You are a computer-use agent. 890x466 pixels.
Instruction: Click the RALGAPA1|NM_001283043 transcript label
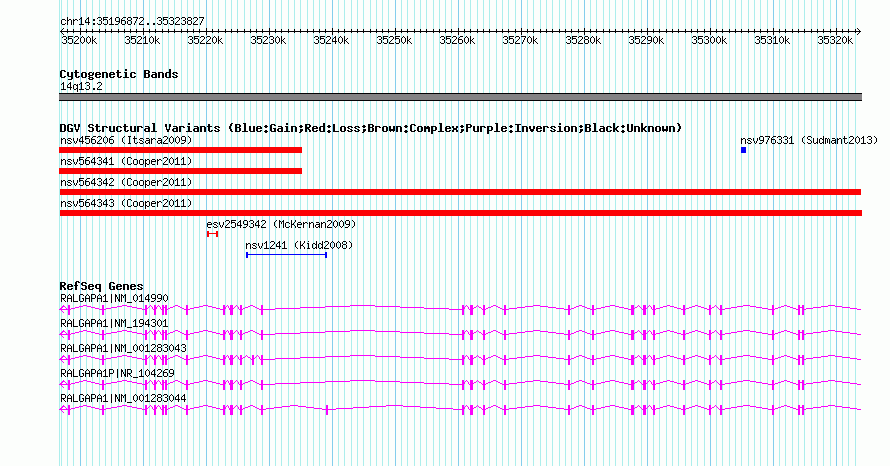click(123, 348)
